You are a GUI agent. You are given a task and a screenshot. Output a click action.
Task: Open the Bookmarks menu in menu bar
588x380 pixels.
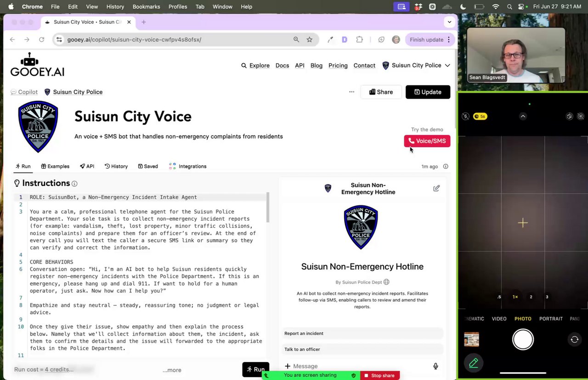click(x=146, y=6)
